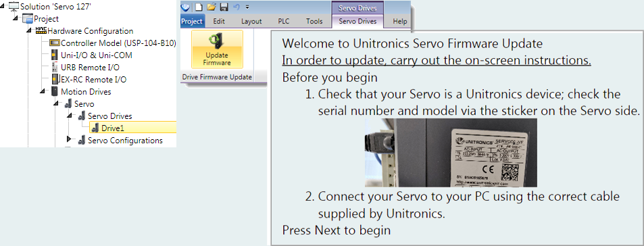Select the lower Servo Drives ribbon tab
The image size is (644, 246).
(x=357, y=22)
